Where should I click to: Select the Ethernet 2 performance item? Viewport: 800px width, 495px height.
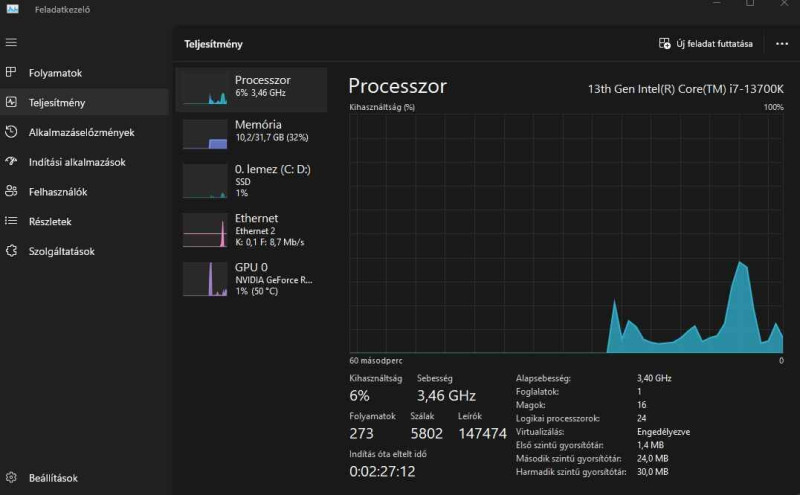[x=251, y=229]
